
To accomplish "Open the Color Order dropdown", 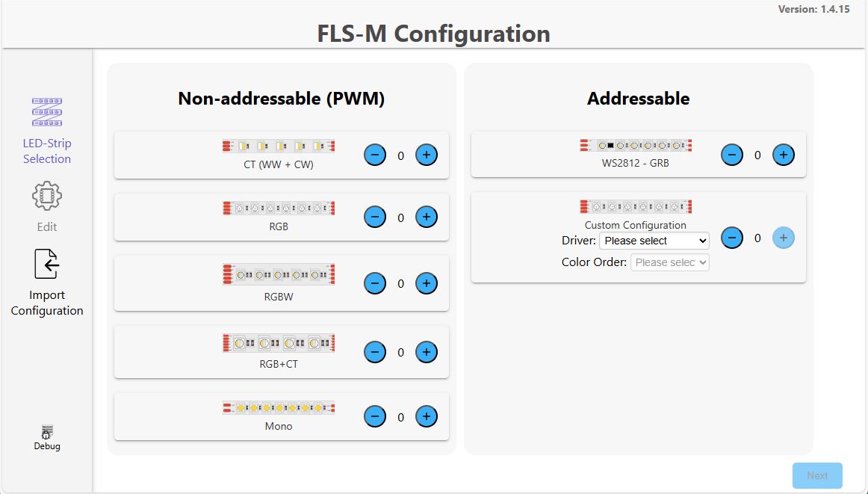I will click(x=669, y=262).
